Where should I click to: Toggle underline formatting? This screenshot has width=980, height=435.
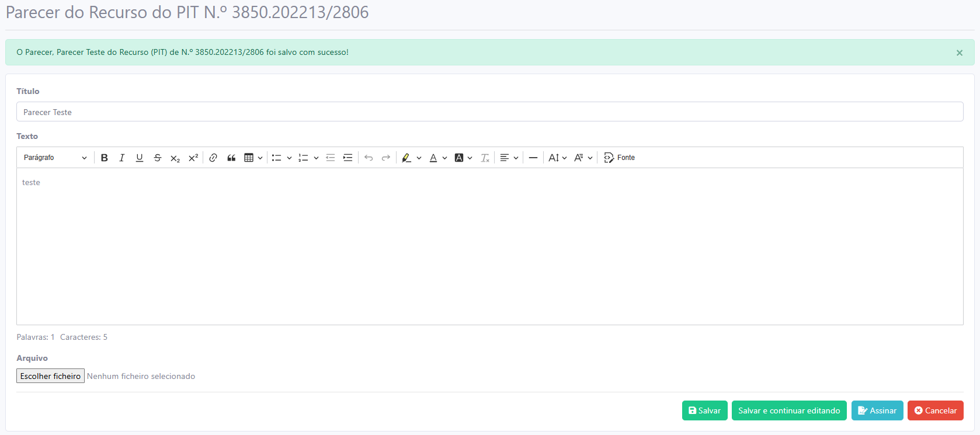coord(140,158)
